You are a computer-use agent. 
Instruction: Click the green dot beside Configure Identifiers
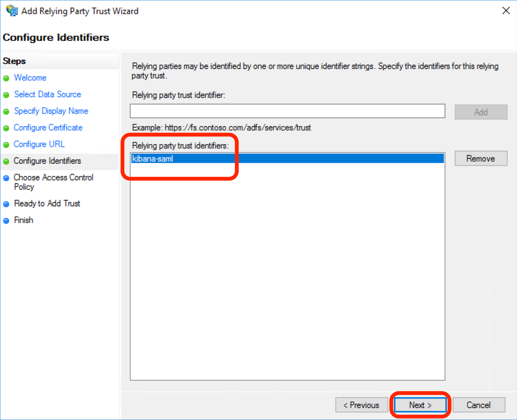6,161
